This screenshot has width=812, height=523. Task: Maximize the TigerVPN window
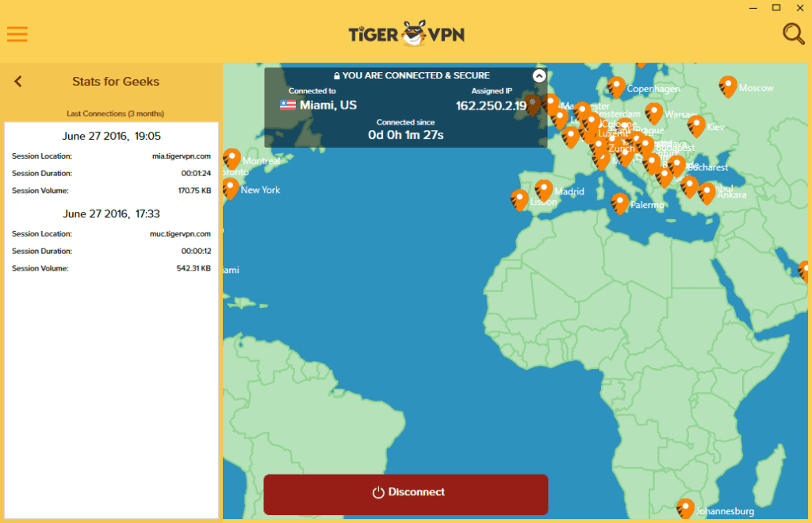coord(776,8)
